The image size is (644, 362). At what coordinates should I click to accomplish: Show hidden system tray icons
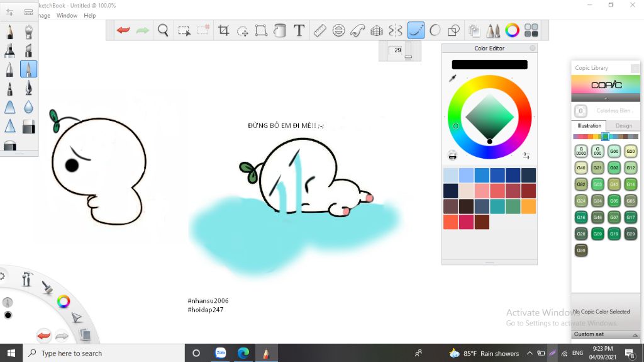[530, 353]
